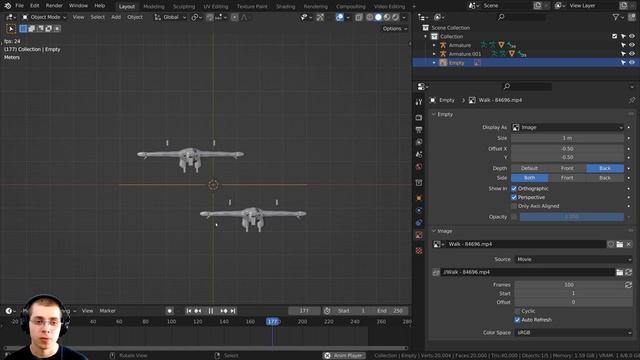Set Depth to Default

(529, 168)
